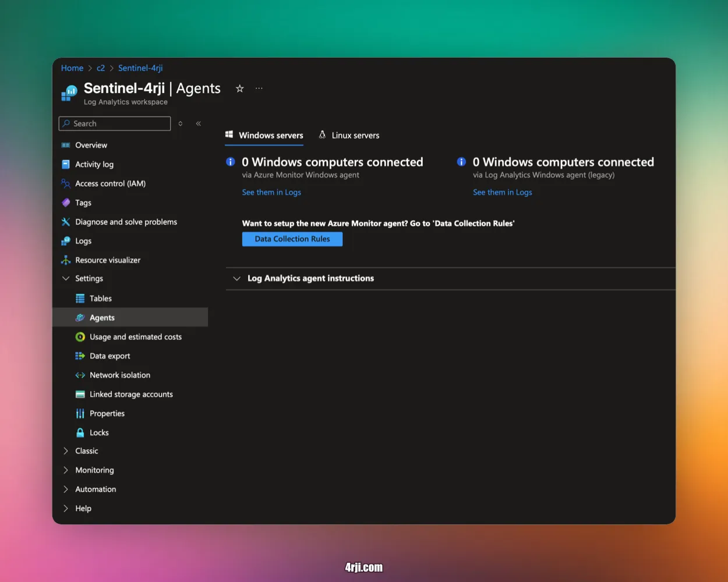Open Data export from sidebar

click(x=109, y=356)
